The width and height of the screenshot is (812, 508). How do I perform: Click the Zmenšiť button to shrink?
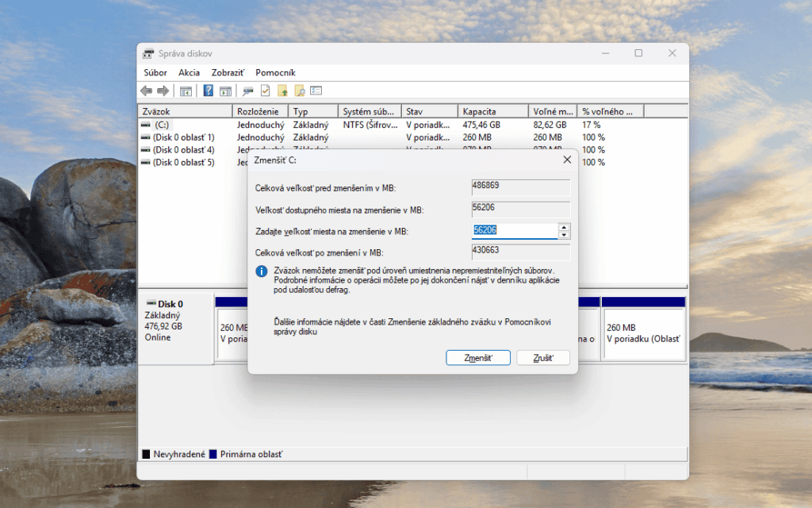tap(478, 358)
